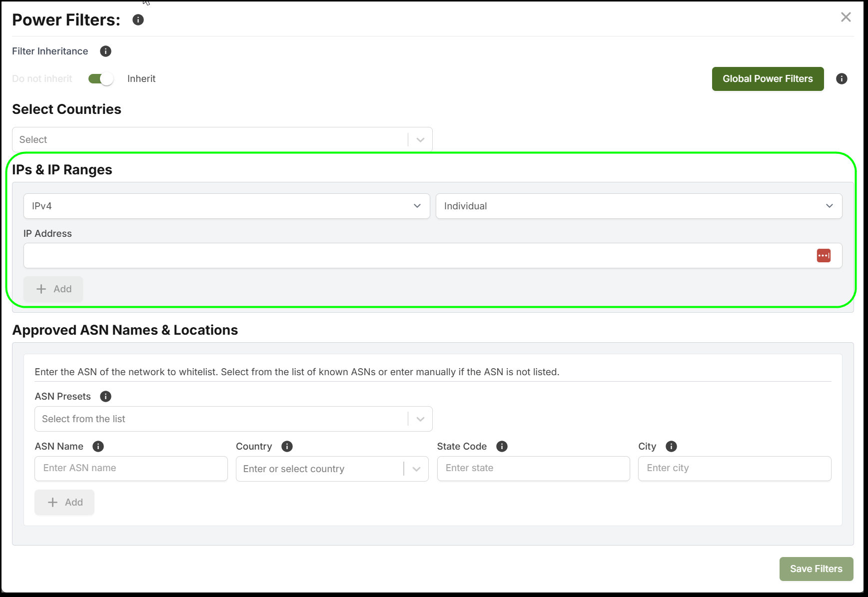Click info icon beside ASN Name label
This screenshot has height=597, width=868.
pos(98,447)
